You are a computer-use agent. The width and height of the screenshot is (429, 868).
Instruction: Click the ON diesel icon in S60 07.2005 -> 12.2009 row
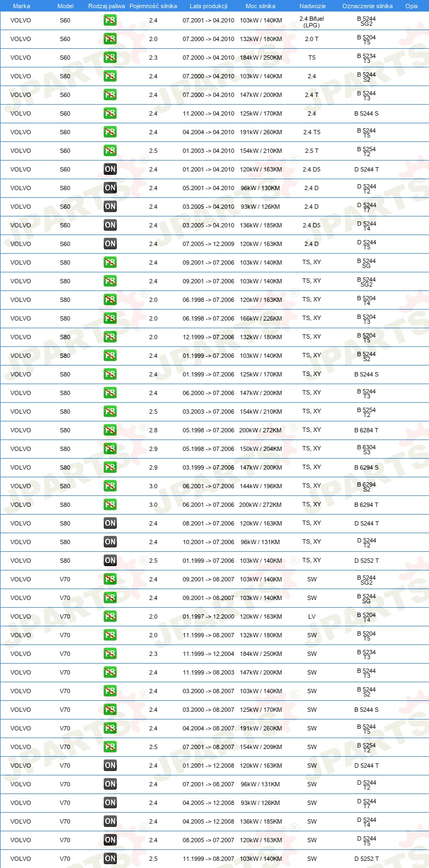tap(110, 244)
